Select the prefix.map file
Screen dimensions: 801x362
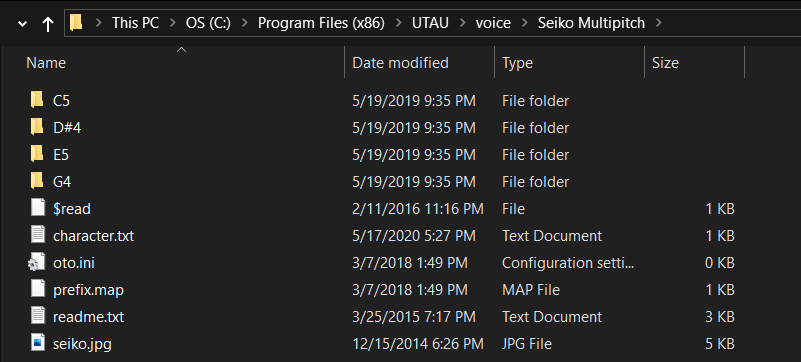pyautogui.click(x=88, y=290)
